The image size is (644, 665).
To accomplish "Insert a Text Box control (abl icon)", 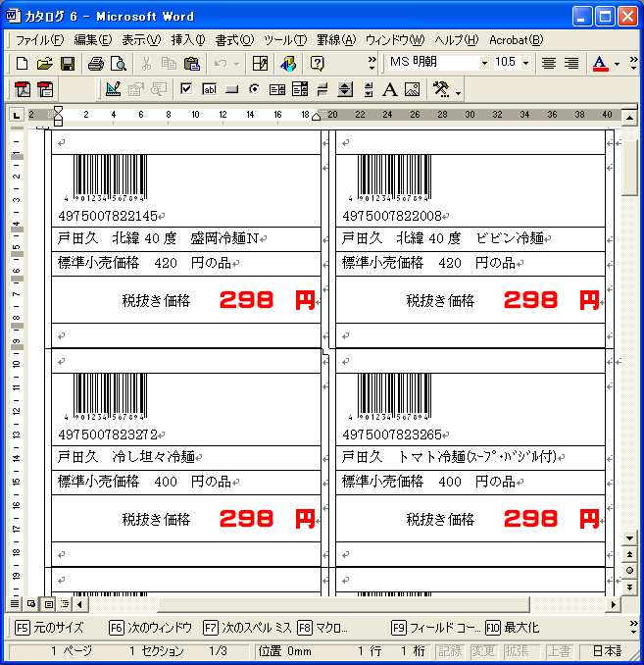I will (210, 89).
